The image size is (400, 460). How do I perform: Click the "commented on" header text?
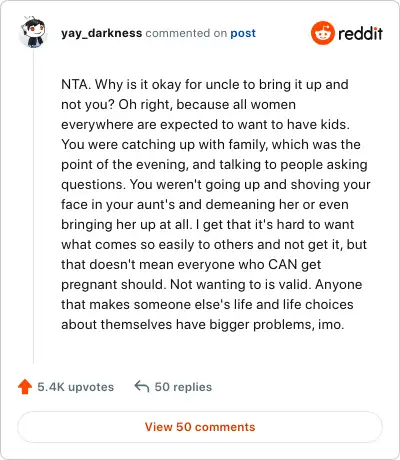click(186, 33)
